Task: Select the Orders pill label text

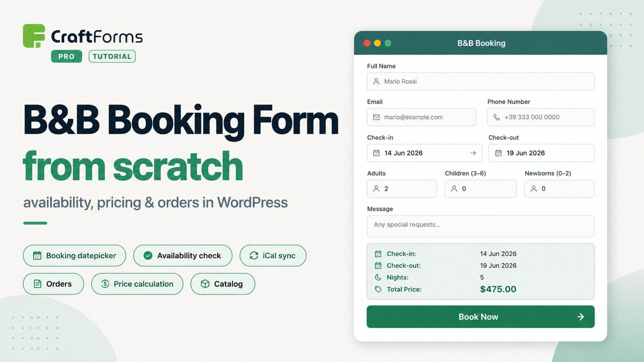Action: (59, 284)
